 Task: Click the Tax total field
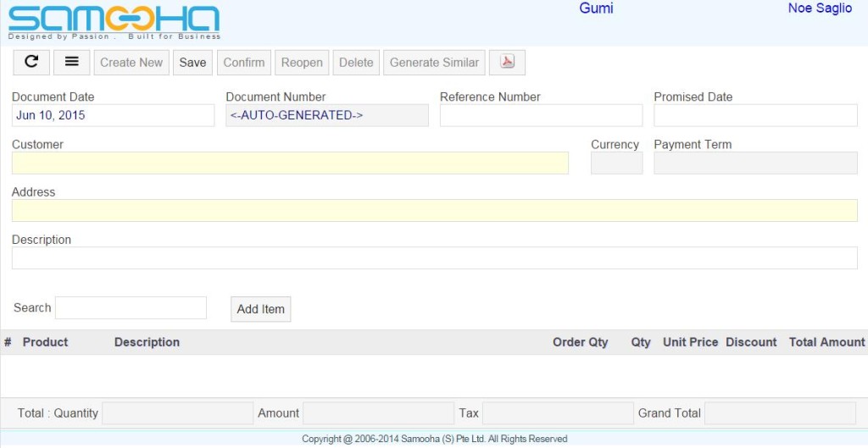coord(558,413)
